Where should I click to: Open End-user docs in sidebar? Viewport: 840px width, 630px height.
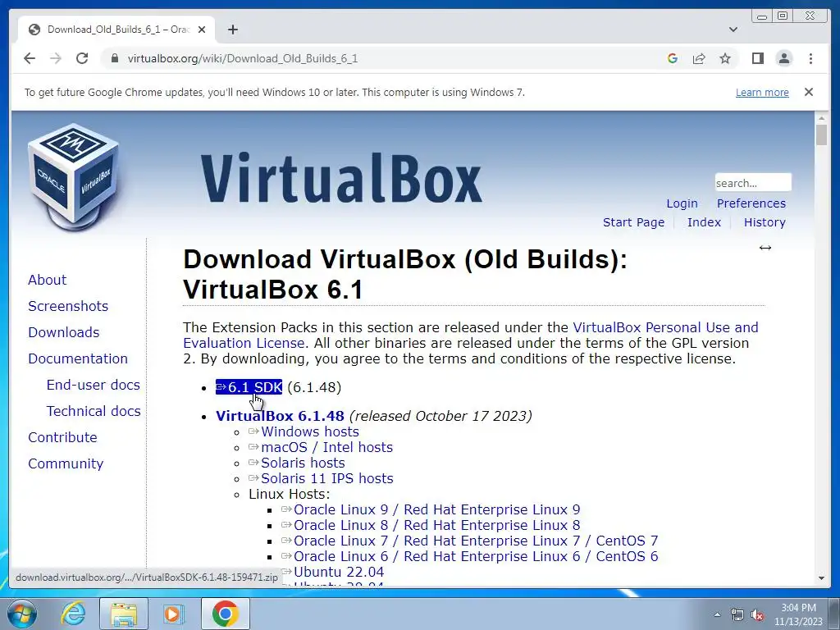[94, 385]
